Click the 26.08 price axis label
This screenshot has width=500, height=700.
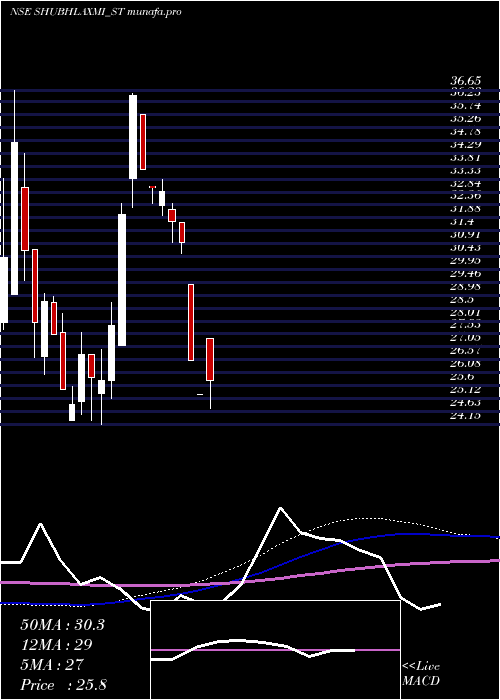pos(466,364)
